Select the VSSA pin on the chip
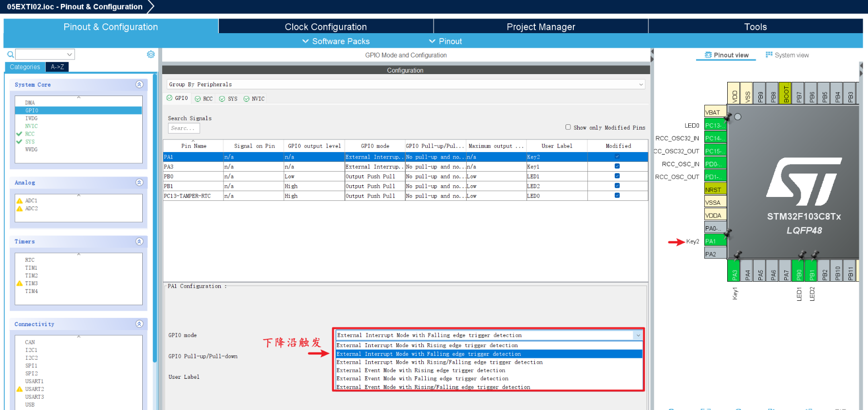The width and height of the screenshot is (868, 410). coord(715,202)
